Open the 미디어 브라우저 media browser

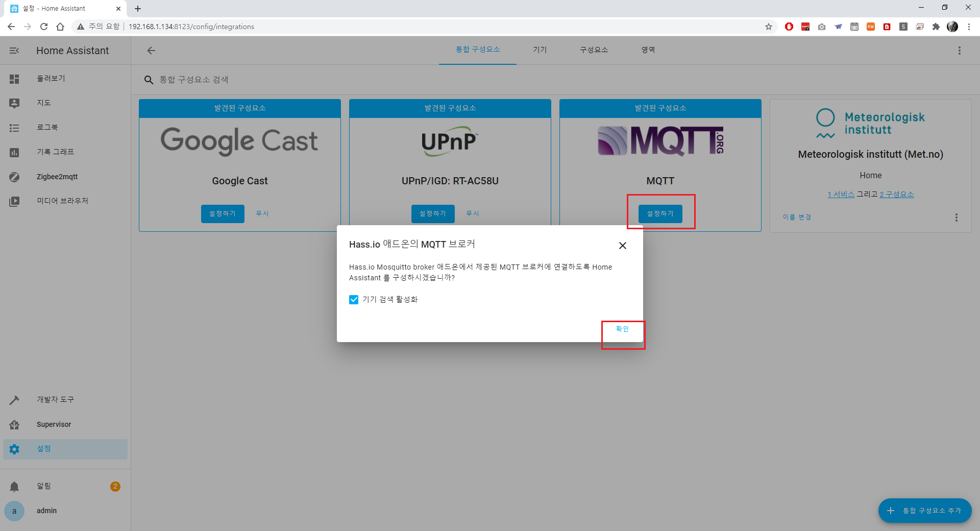(65, 201)
